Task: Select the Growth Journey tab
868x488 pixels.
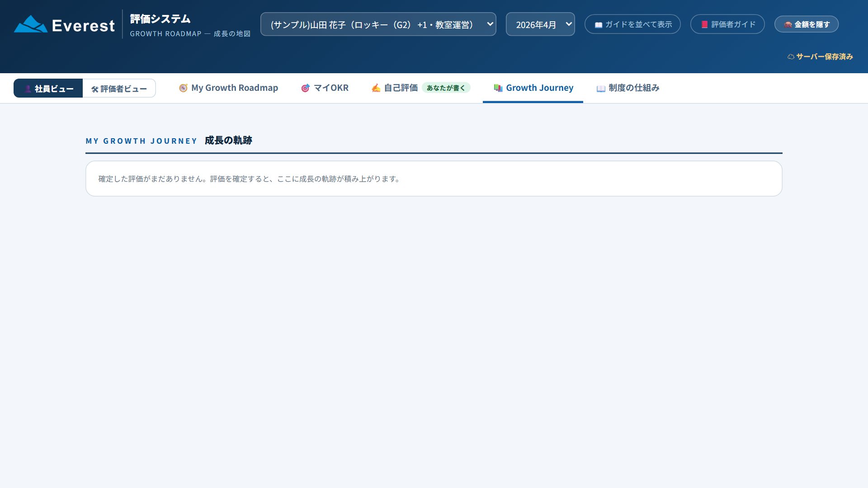Action: point(533,88)
